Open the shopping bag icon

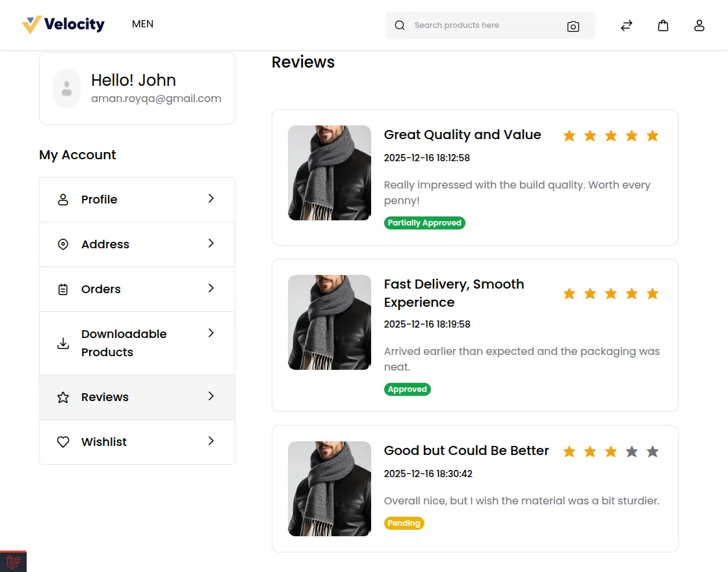pos(663,25)
